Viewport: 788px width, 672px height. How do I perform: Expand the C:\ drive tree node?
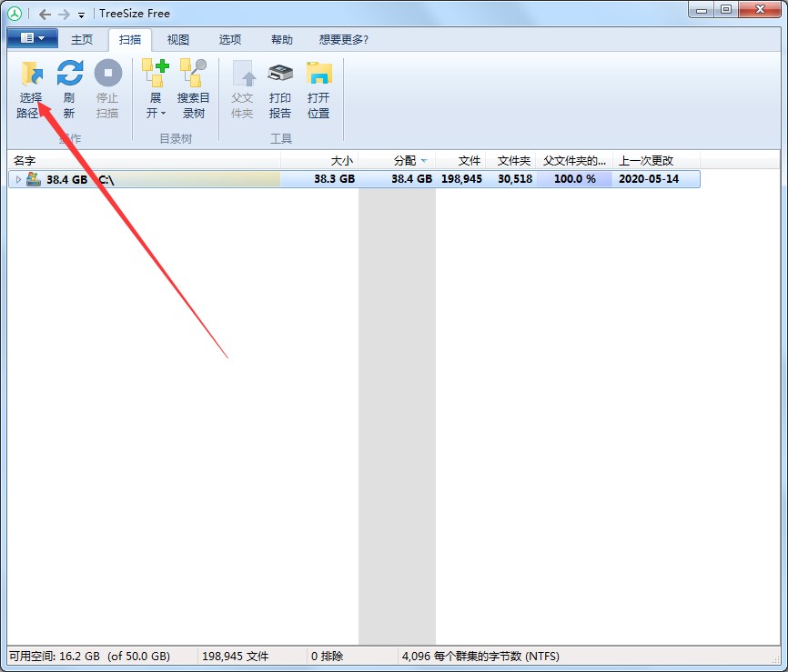pos(18,179)
